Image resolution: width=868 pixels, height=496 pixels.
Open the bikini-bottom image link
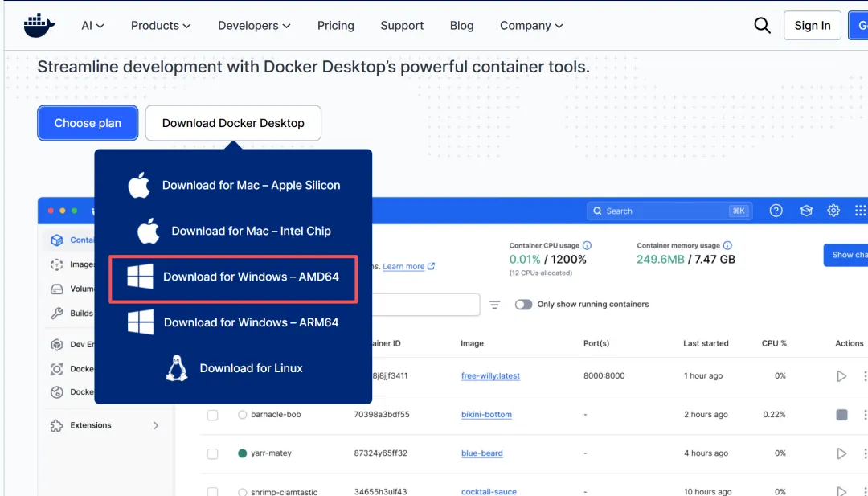(486, 415)
